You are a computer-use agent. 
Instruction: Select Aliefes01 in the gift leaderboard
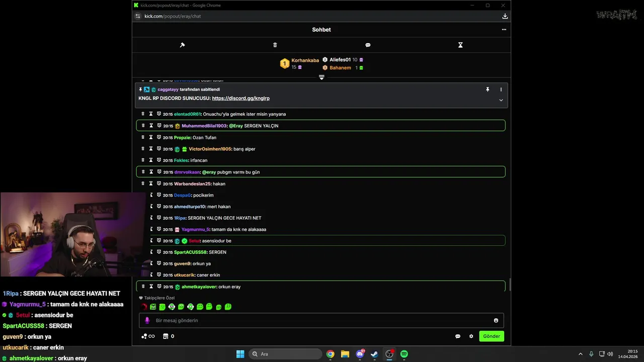pos(340,60)
